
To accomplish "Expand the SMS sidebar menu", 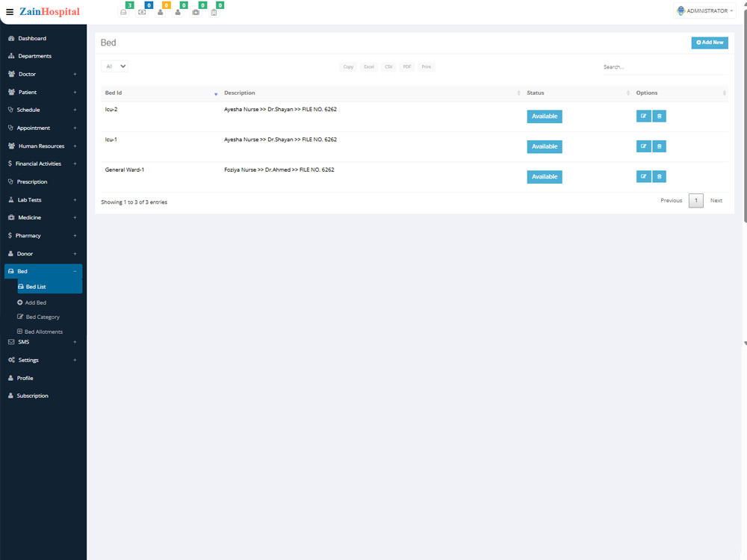I will (43, 342).
